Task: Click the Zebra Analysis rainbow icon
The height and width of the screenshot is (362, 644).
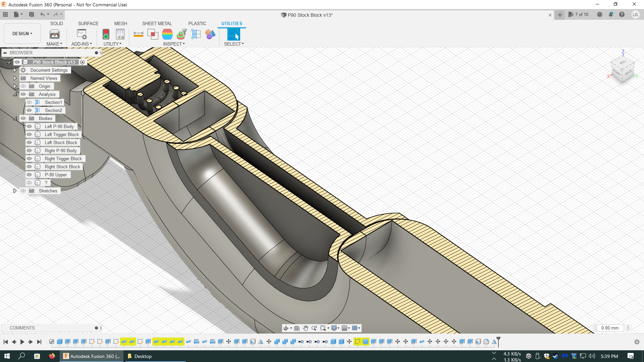Action: (167, 34)
